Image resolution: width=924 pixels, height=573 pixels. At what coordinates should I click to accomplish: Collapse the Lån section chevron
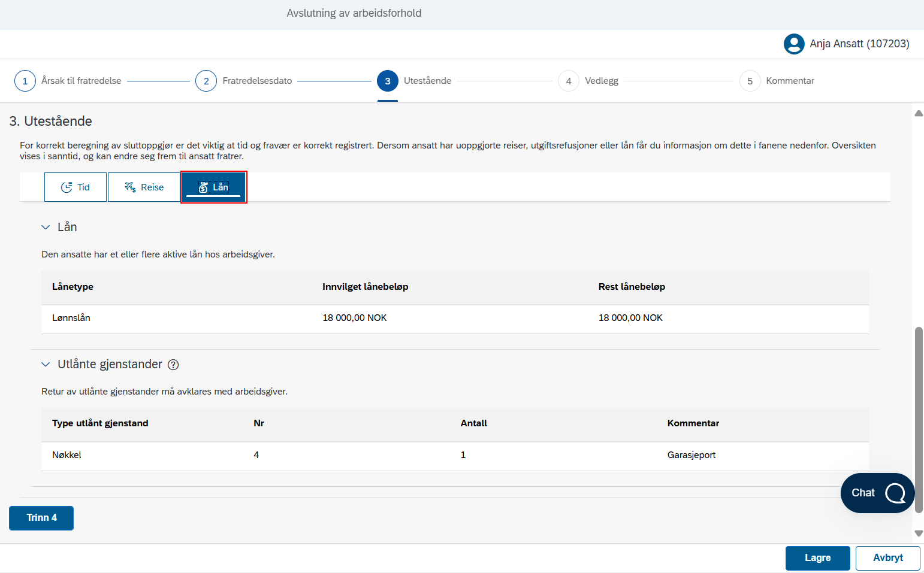46,227
